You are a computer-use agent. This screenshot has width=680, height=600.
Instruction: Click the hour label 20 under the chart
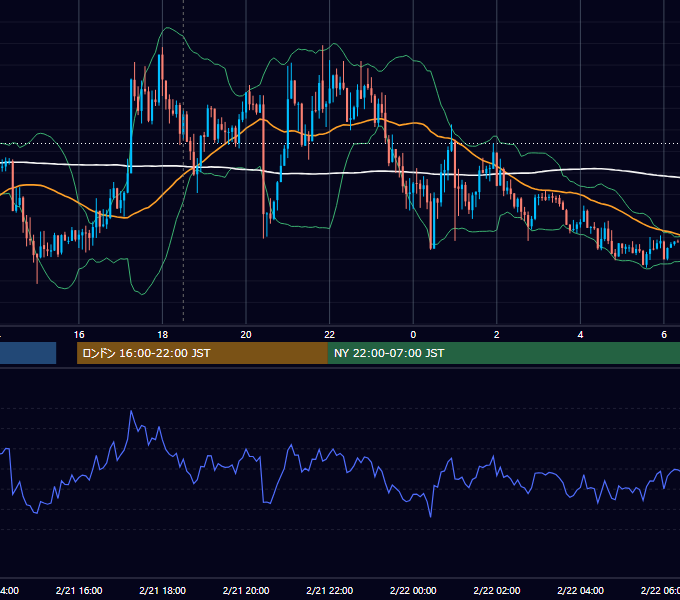tap(246, 335)
